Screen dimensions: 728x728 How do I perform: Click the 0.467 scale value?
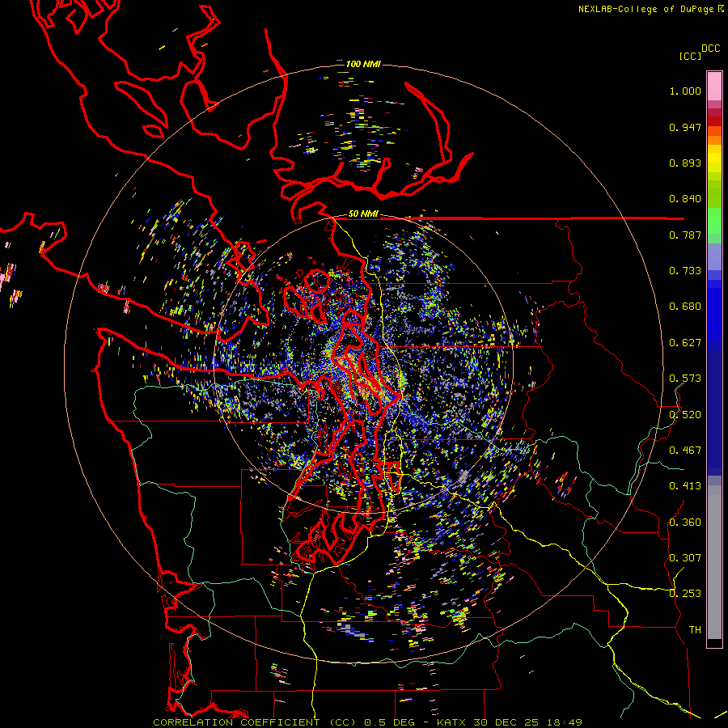(685, 451)
